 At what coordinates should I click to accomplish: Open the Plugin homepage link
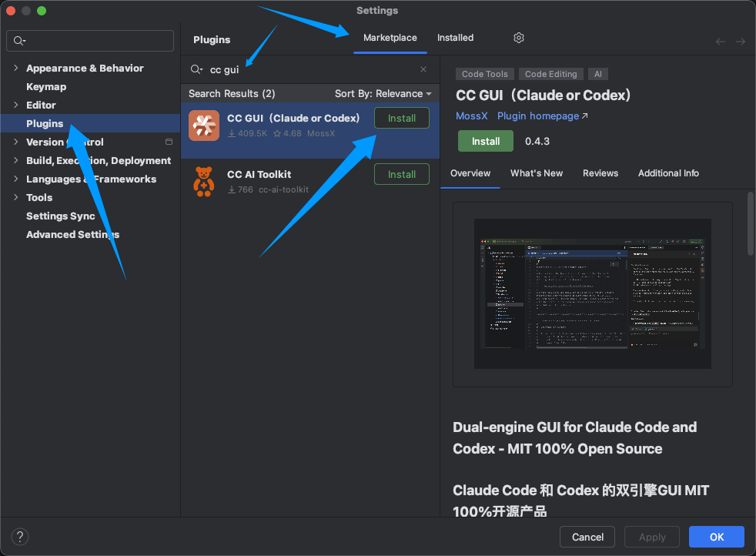coord(543,116)
